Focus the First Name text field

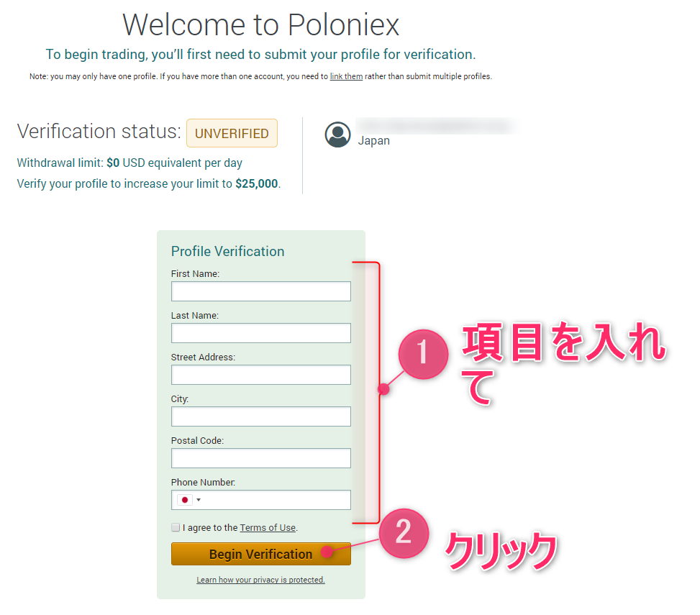pos(260,291)
